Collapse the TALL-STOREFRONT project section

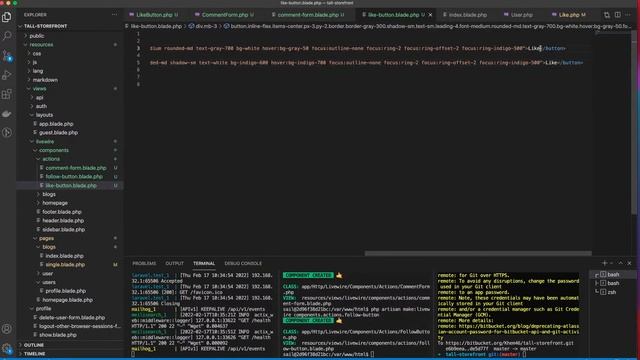[x=45, y=26]
